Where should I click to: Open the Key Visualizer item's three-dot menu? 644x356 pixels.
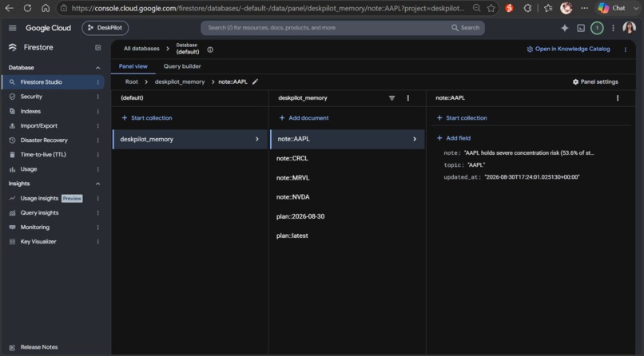[x=97, y=242]
